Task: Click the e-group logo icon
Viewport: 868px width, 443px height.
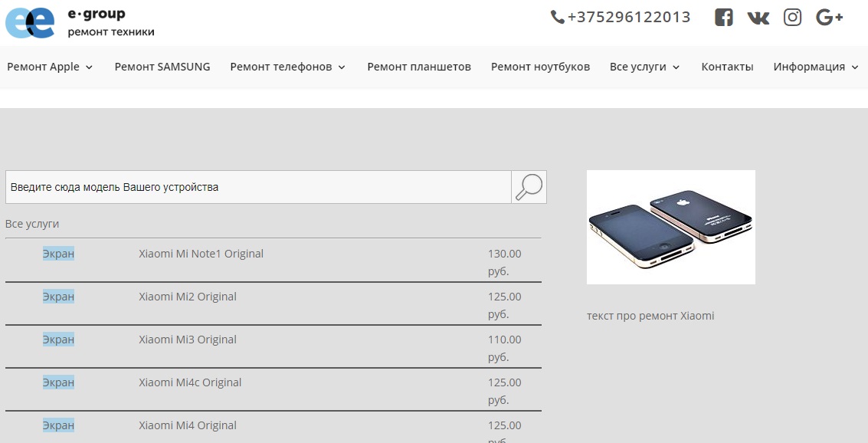Action: point(30,23)
